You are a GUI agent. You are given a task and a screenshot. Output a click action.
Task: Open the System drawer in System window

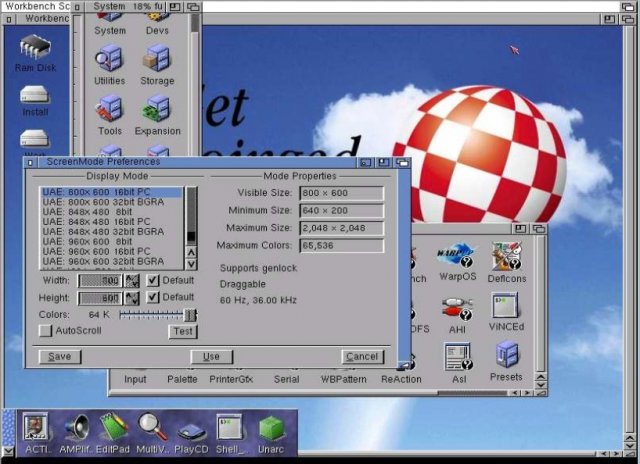click(x=109, y=24)
